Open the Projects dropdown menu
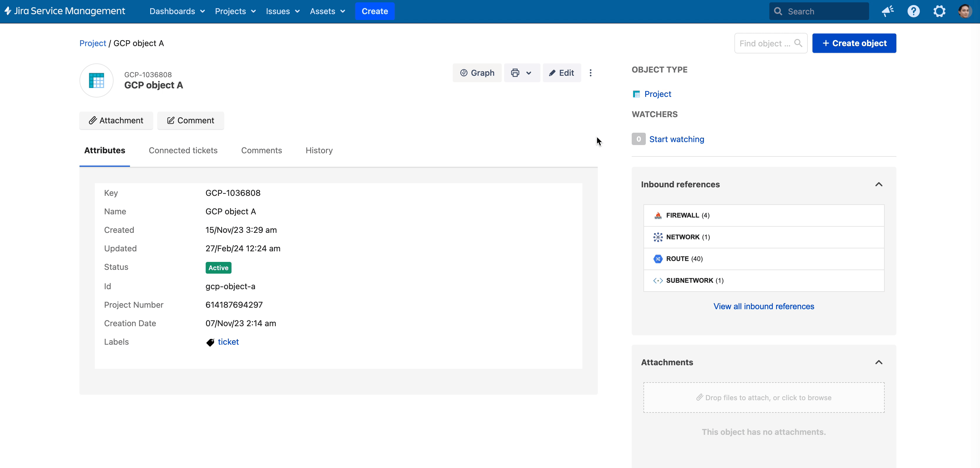This screenshot has width=980, height=468. click(x=235, y=11)
